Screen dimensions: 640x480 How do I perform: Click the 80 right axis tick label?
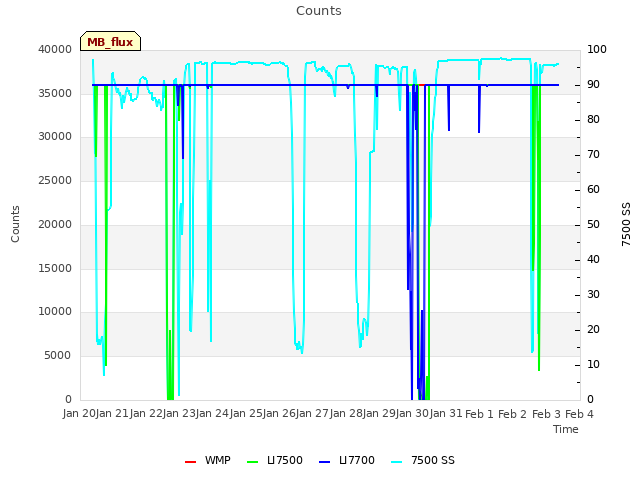(593, 120)
